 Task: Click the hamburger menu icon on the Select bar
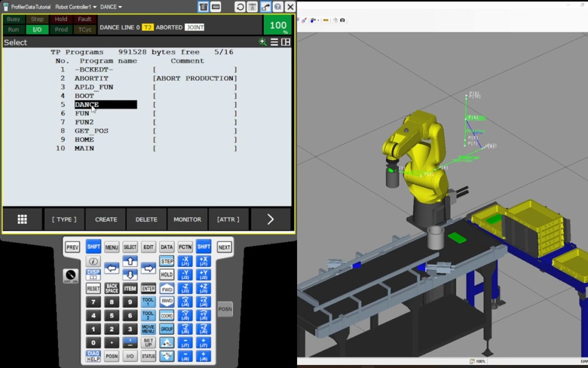click(x=274, y=42)
